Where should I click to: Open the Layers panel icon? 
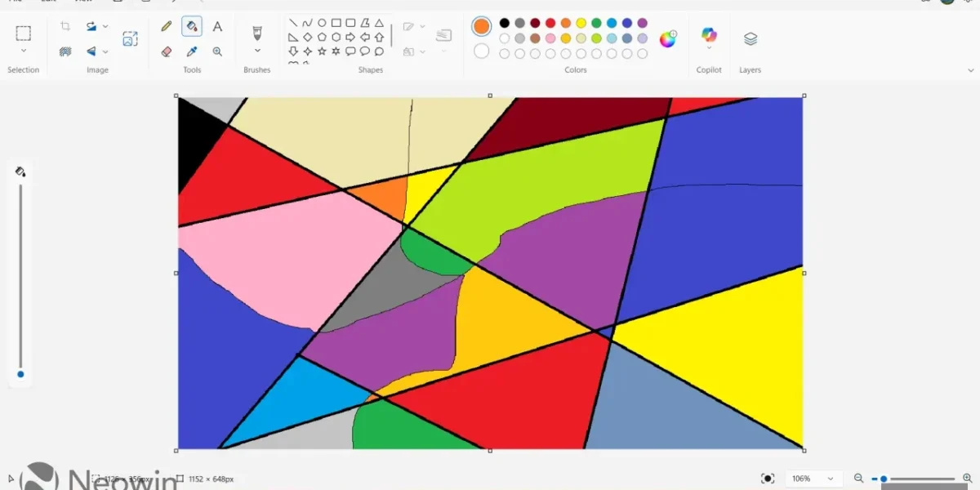pyautogui.click(x=751, y=38)
